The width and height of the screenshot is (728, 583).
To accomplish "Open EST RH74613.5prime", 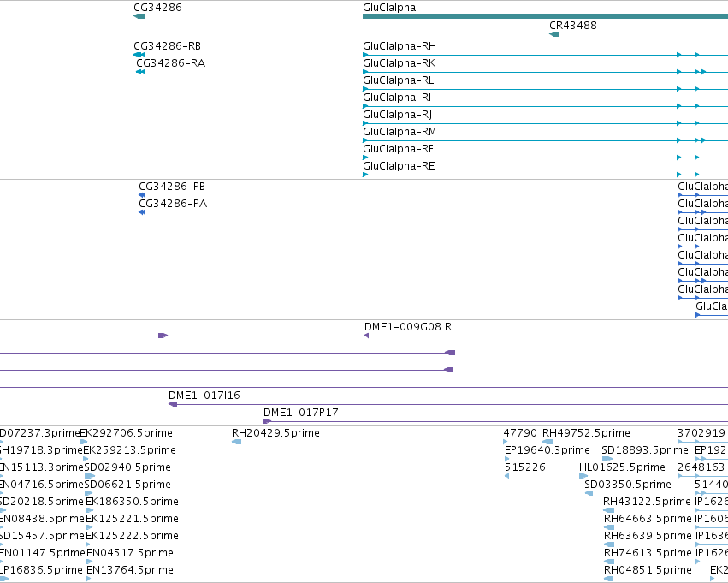I will coord(648,553).
